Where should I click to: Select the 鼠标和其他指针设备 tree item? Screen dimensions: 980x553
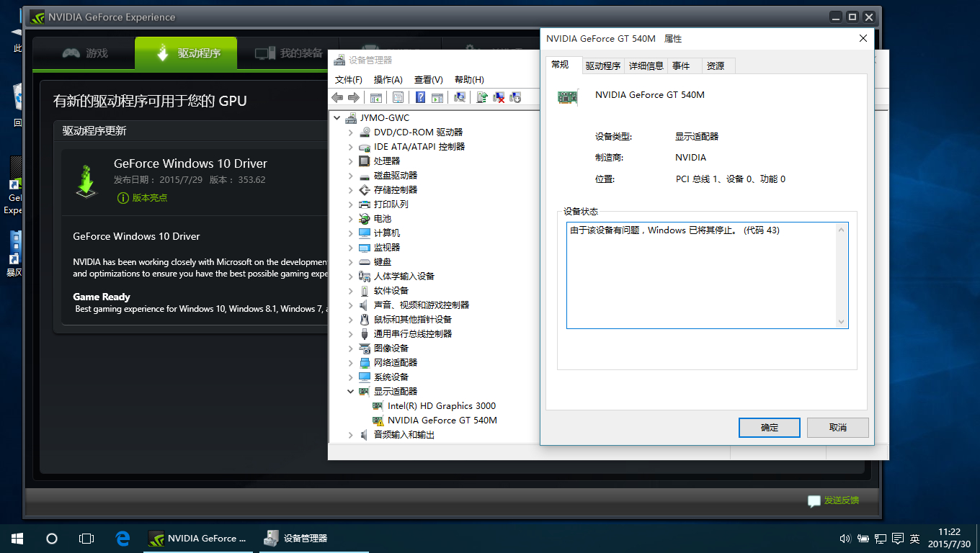[413, 320]
